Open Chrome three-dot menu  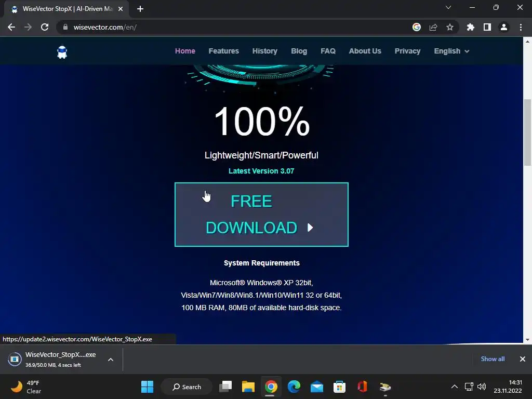tap(521, 27)
